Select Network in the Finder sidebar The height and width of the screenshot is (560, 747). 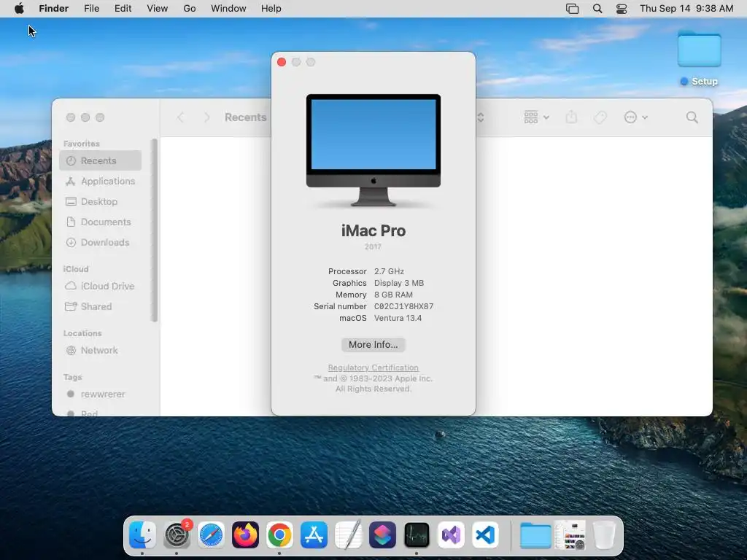(x=100, y=351)
